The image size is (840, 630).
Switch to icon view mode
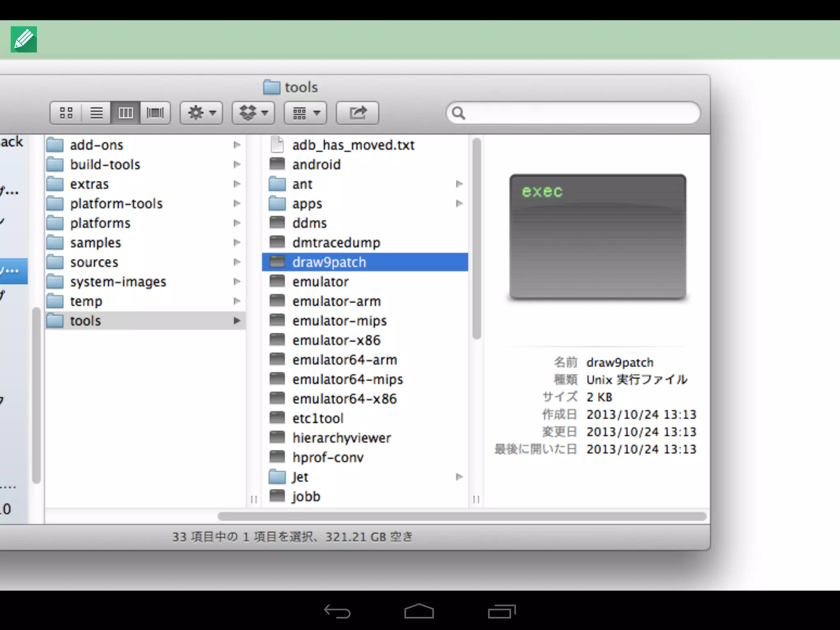66,113
